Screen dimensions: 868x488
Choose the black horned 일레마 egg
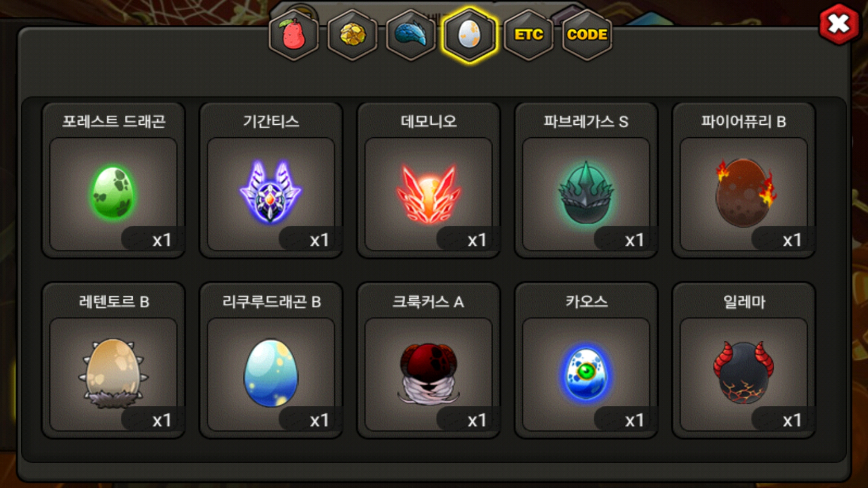tap(744, 374)
